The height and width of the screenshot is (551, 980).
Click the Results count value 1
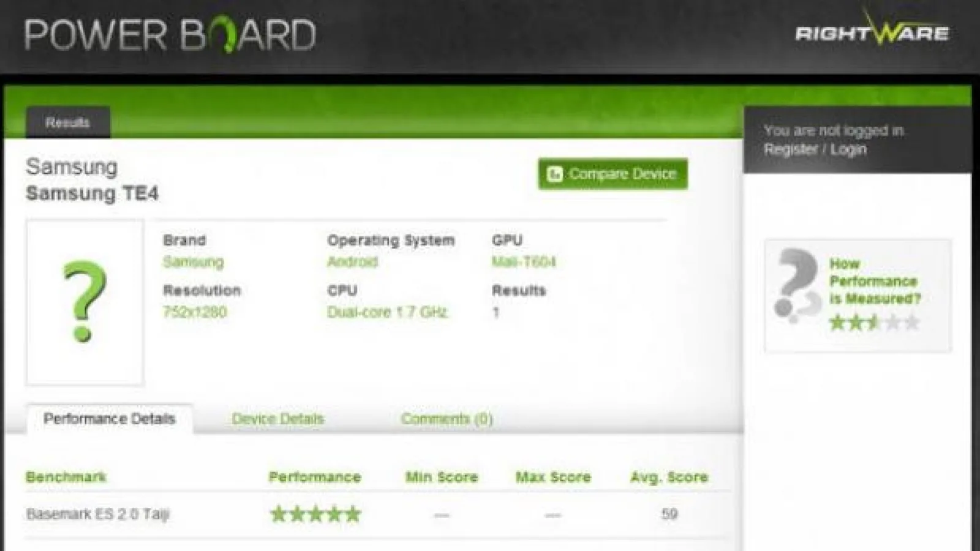[496, 312]
